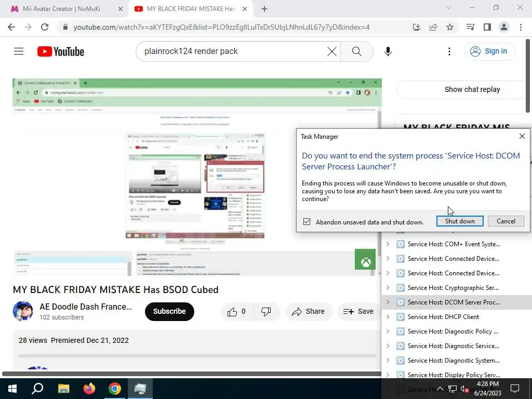Open Windows Start menu

tap(12, 389)
